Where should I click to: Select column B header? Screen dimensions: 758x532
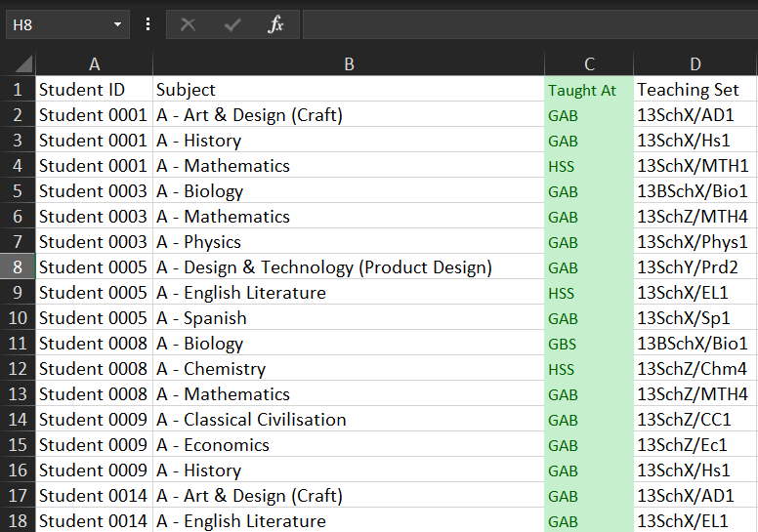point(349,63)
